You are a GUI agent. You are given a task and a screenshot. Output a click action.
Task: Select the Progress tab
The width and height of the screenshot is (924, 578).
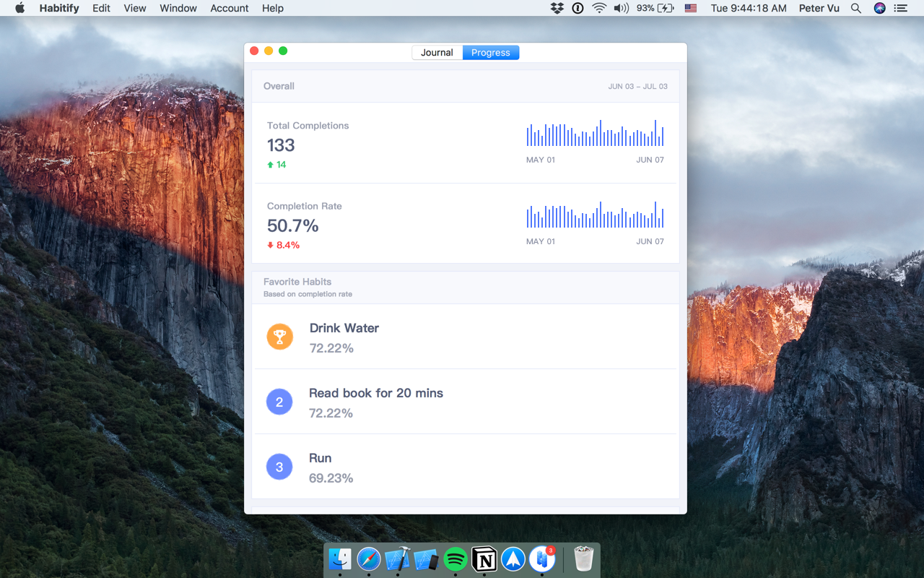(x=491, y=52)
